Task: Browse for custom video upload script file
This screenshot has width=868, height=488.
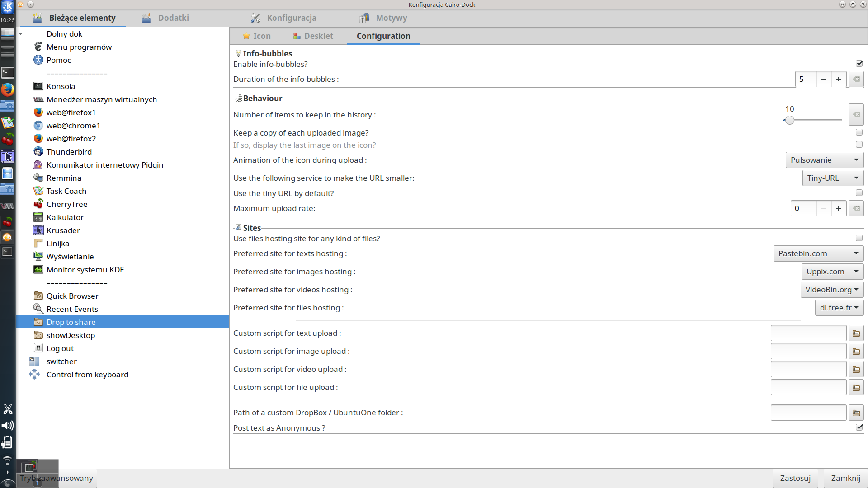Action: 856,370
